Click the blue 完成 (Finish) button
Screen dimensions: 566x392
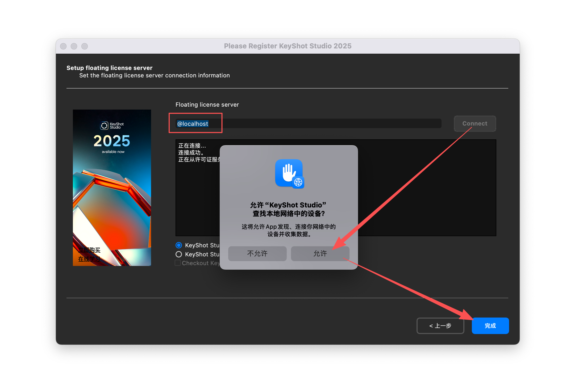490,326
